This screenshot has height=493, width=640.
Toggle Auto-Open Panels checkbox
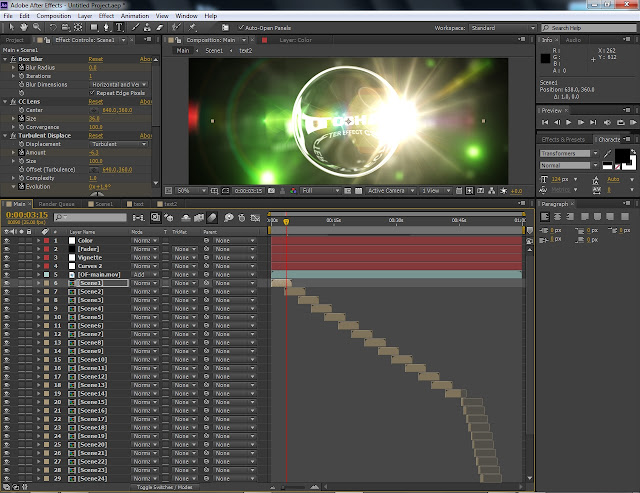pos(241,27)
